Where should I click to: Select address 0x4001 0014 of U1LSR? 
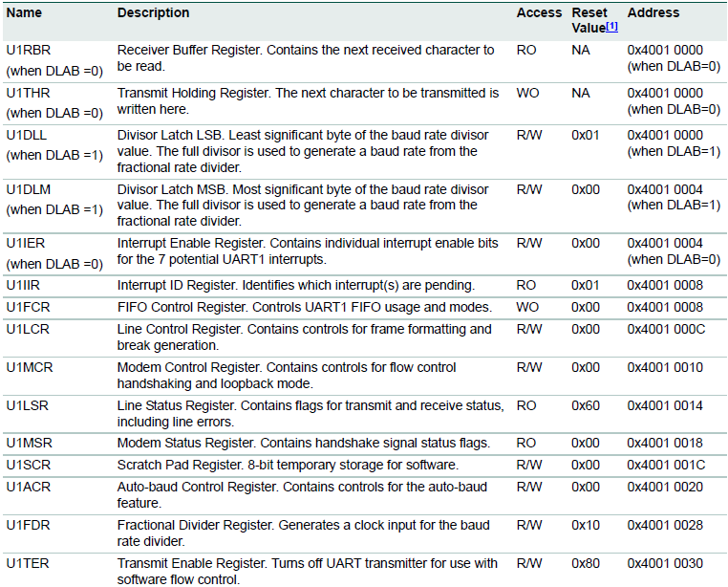(665, 406)
